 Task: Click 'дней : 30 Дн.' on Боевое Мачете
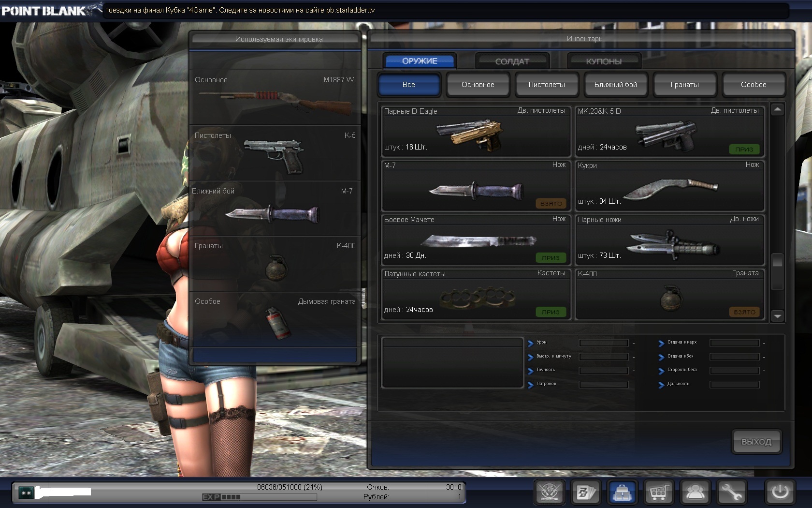point(405,255)
